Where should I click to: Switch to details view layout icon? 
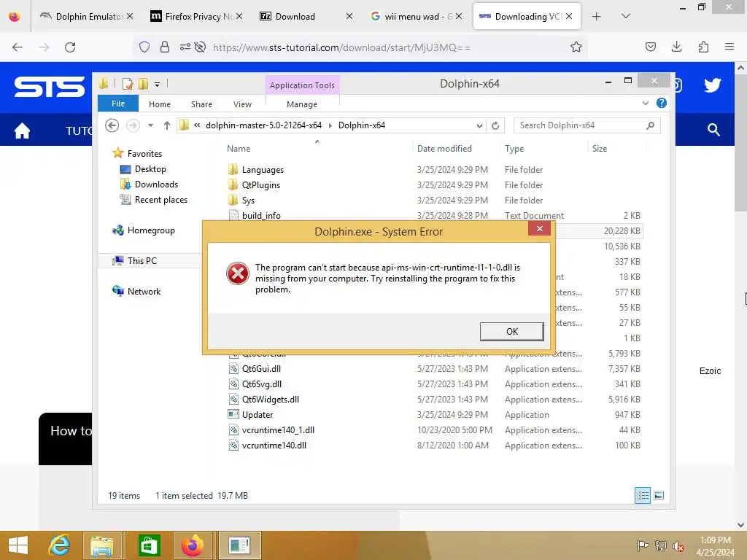tap(643, 495)
